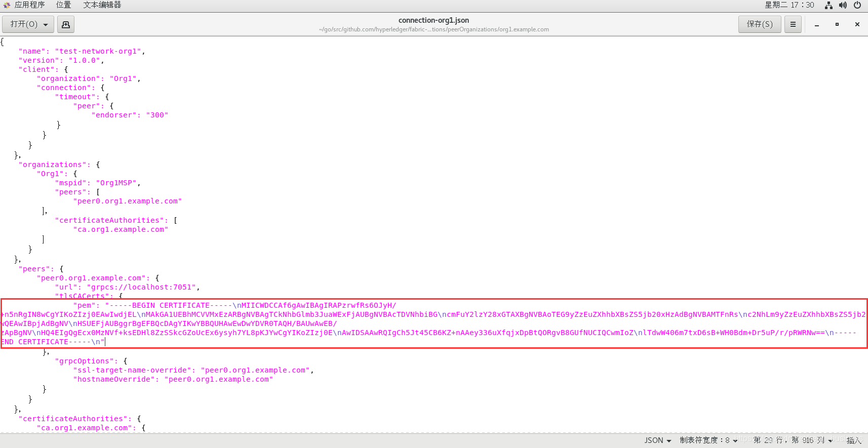Expand the recent files dropdown arrow
This screenshot has width=868, height=448.
coord(46,25)
